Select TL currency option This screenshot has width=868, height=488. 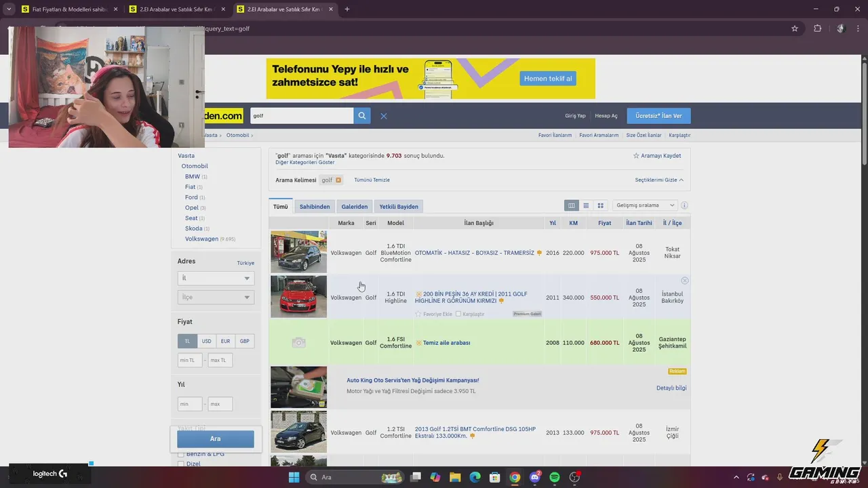(187, 341)
